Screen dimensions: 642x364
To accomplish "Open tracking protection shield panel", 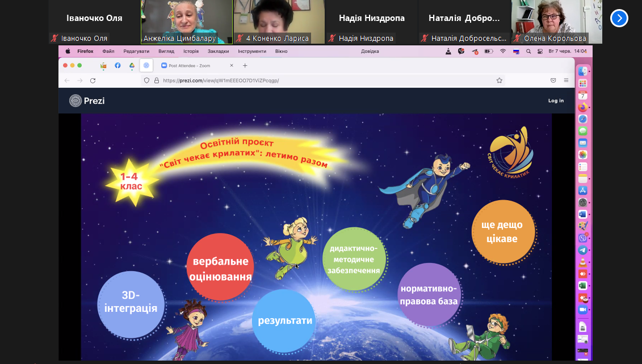I will [x=146, y=81].
